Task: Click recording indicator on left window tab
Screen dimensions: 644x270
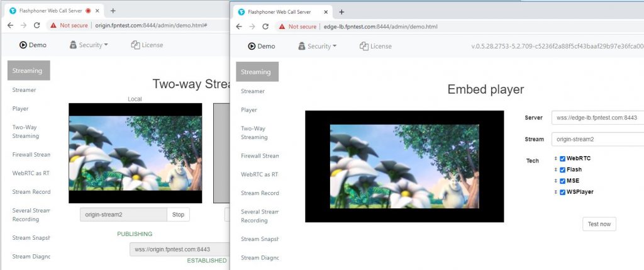Action: click(88, 11)
